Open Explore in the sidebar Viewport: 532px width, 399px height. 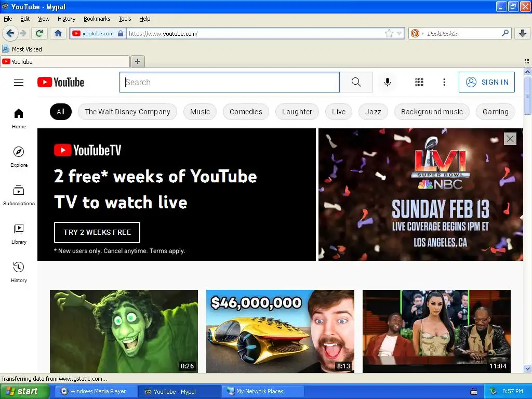(19, 157)
